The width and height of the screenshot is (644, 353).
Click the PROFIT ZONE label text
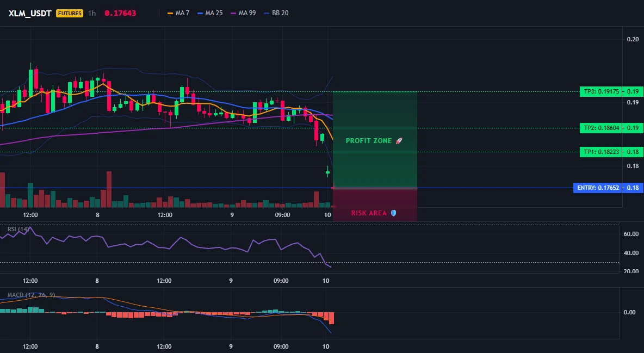tap(368, 140)
